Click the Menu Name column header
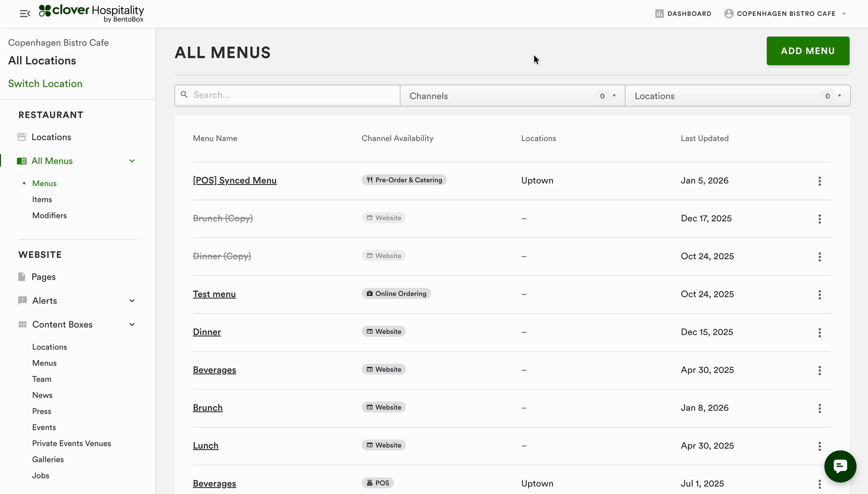868x494 pixels. (x=215, y=138)
